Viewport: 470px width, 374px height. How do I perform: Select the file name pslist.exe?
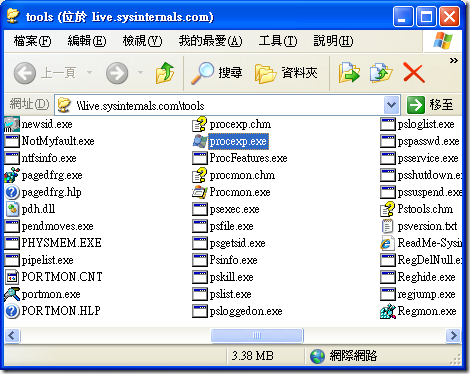coord(230,294)
